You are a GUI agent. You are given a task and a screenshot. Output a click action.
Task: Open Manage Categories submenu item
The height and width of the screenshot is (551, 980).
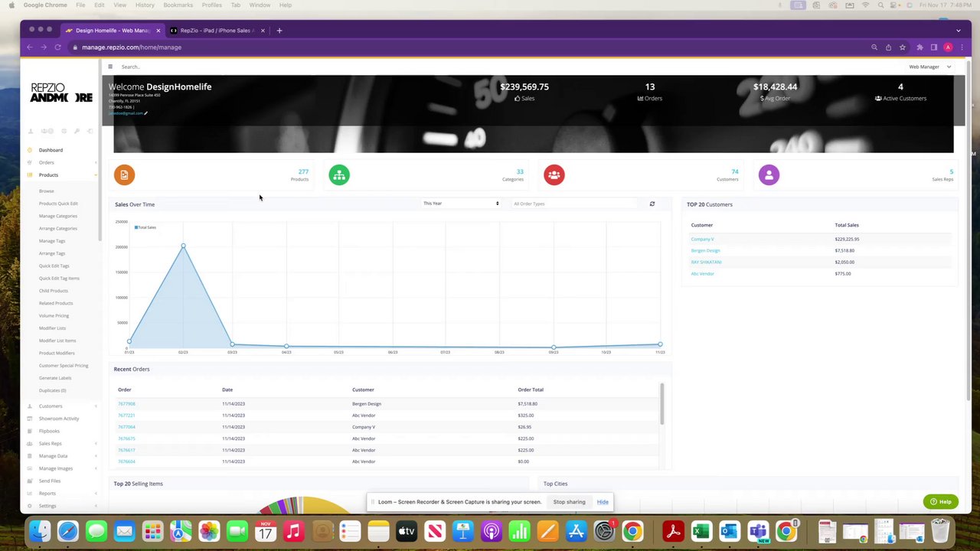pos(58,216)
